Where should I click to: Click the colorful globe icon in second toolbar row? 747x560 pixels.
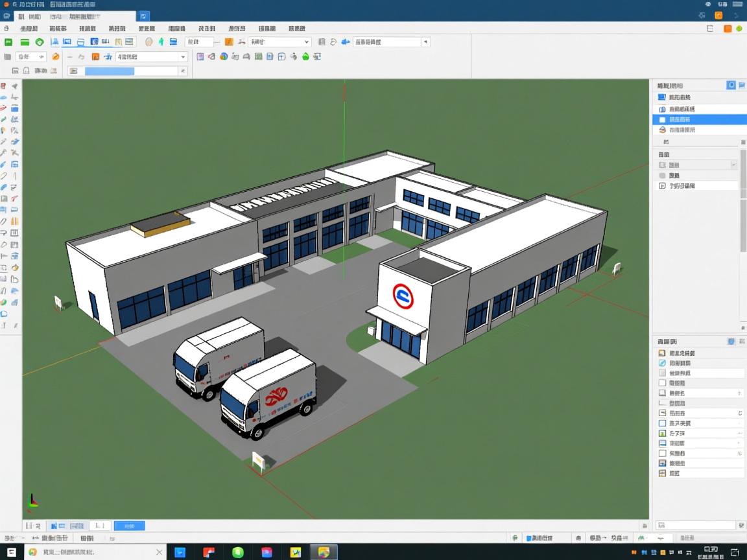(224, 57)
